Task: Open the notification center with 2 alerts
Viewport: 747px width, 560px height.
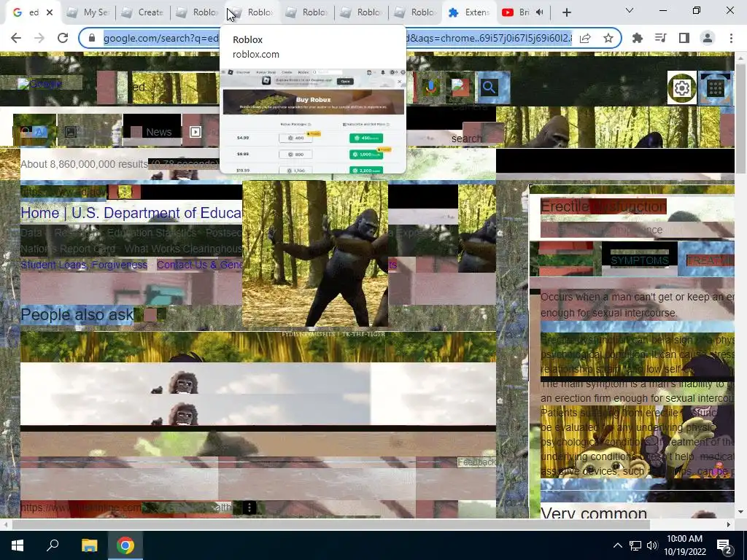Action: [x=724, y=545]
